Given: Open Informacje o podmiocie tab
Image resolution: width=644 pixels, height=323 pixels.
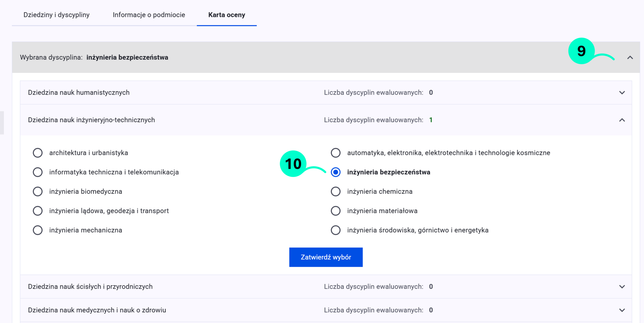Looking at the screenshot, I should pyautogui.click(x=149, y=15).
